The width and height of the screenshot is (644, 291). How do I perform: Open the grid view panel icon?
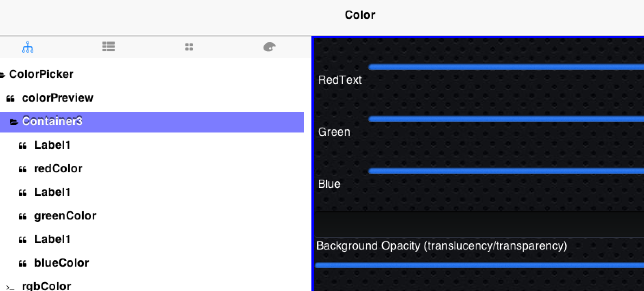coord(189,47)
